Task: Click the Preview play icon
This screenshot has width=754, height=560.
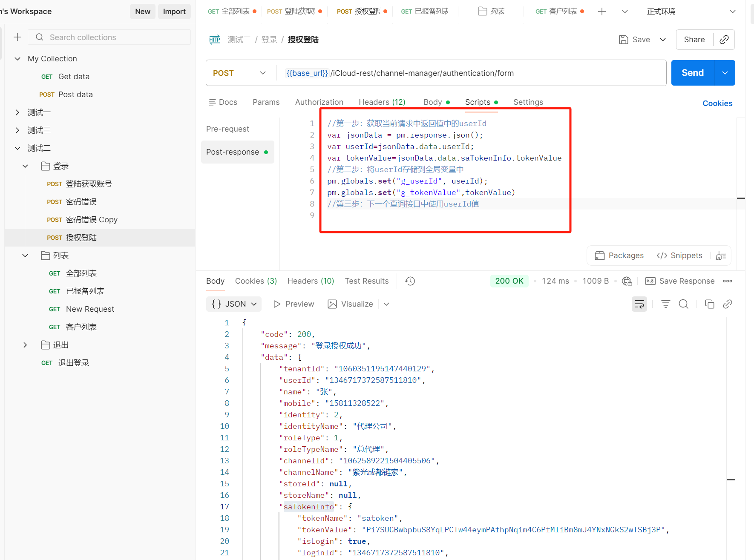Action: 277,304
